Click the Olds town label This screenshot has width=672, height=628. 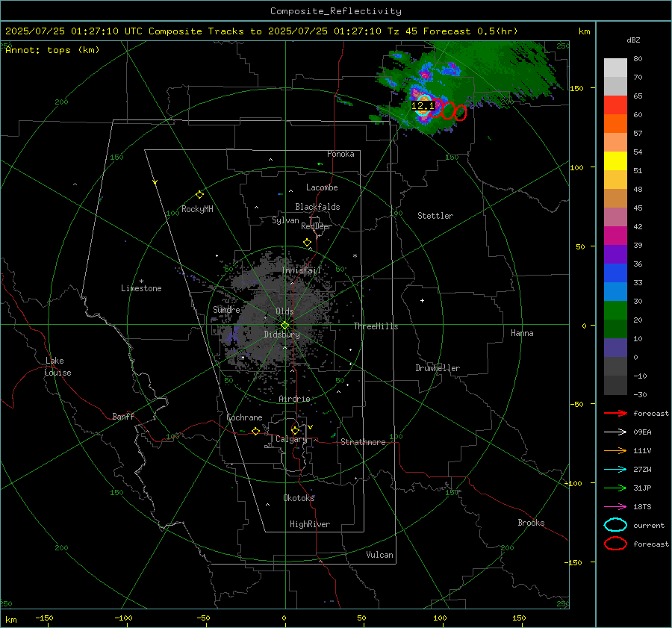[284, 311]
